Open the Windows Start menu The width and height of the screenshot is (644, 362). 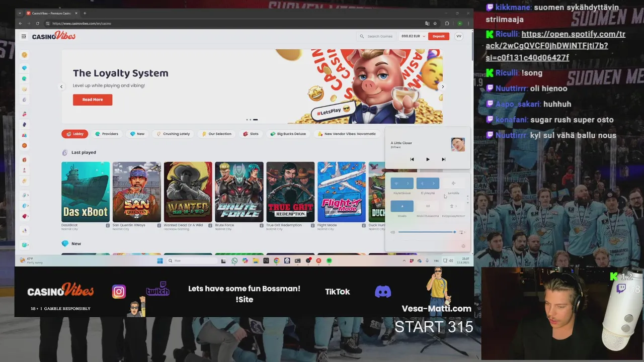(160, 260)
